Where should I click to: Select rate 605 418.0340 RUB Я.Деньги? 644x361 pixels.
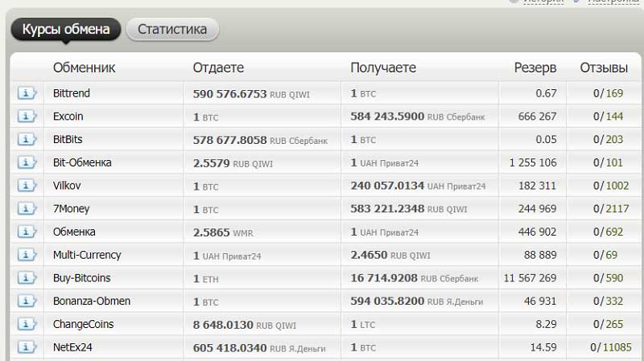(259, 348)
